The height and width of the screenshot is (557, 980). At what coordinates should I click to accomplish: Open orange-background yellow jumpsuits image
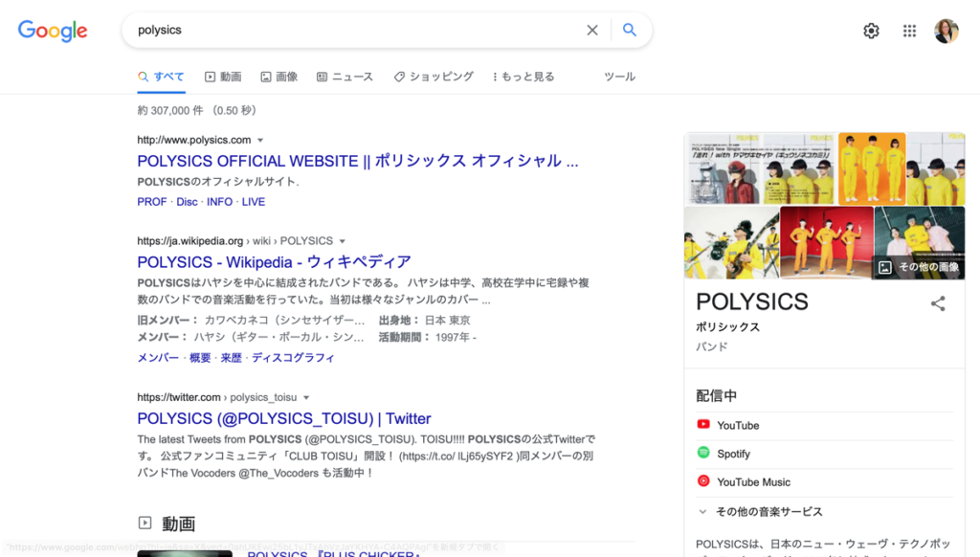[871, 168]
